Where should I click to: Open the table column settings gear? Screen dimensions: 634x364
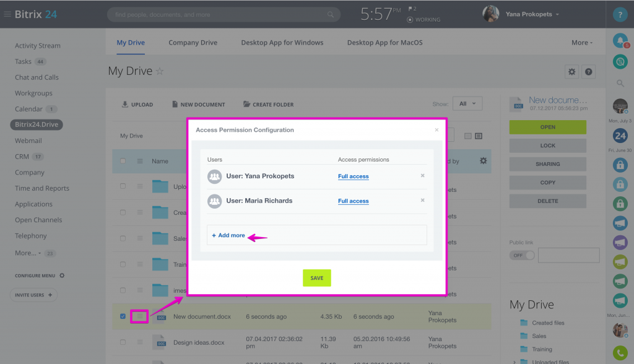483,161
